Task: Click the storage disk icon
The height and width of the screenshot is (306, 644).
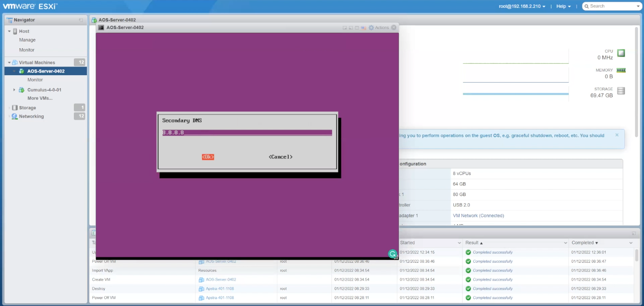Action: 621,91
